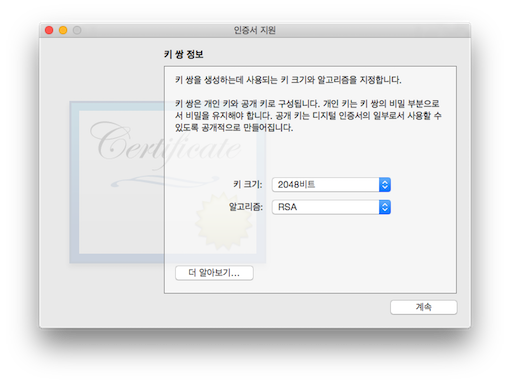
Task: Click the first description sentence about 키 크기와 알고리즘
Action: 288,80
